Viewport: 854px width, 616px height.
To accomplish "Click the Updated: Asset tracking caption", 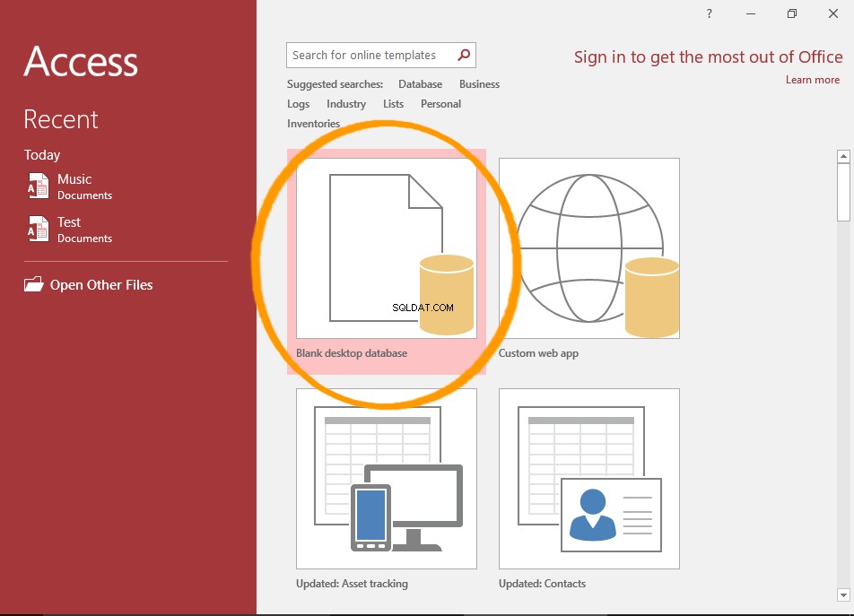I will click(x=352, y=584).
